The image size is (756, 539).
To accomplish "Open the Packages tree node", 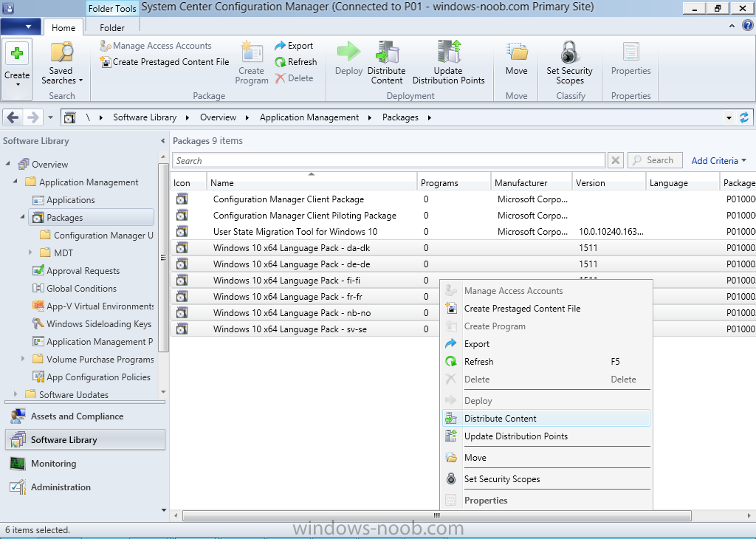I will click(92, 217).
